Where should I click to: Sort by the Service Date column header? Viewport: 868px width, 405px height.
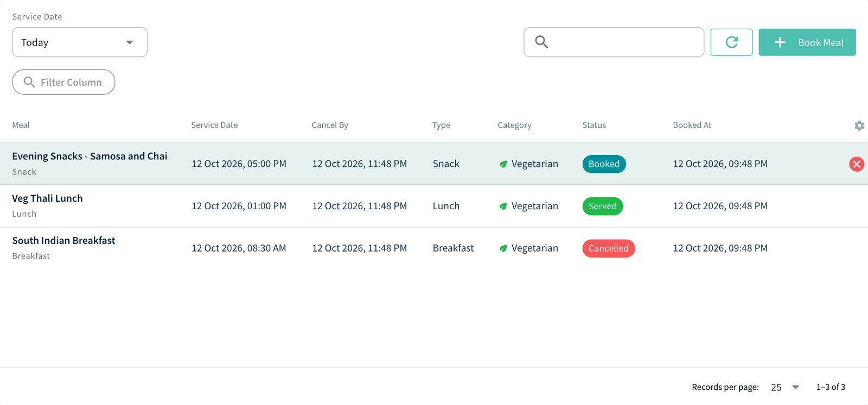tap(214, 125)
